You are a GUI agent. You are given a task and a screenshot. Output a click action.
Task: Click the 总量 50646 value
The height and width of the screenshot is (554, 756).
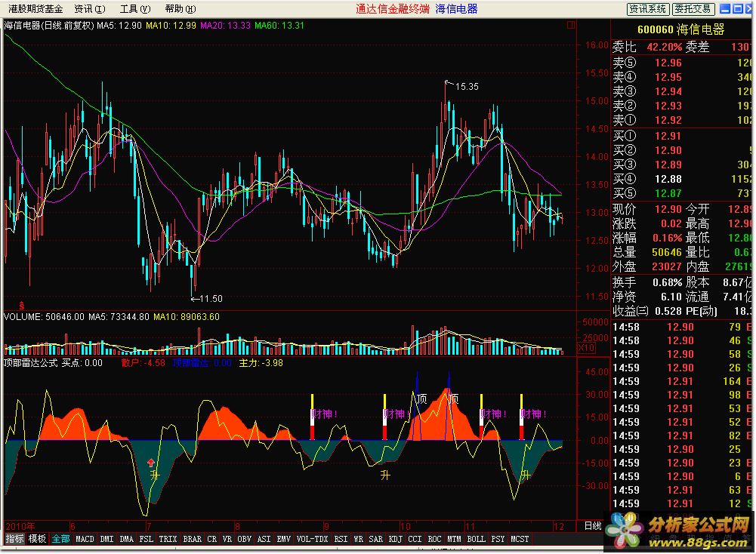coord(667,252)
